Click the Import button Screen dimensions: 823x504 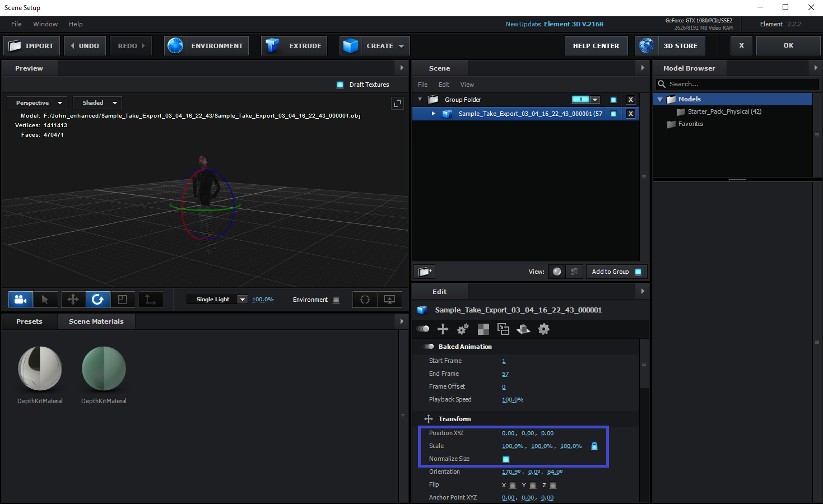[32, 46]
